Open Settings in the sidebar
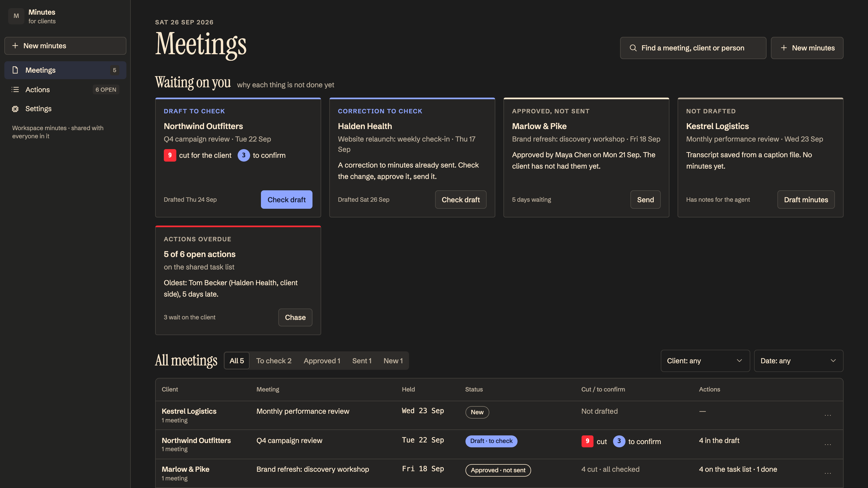Image resolution: width=868 pixels, height=488 pixels. point(65,109)
